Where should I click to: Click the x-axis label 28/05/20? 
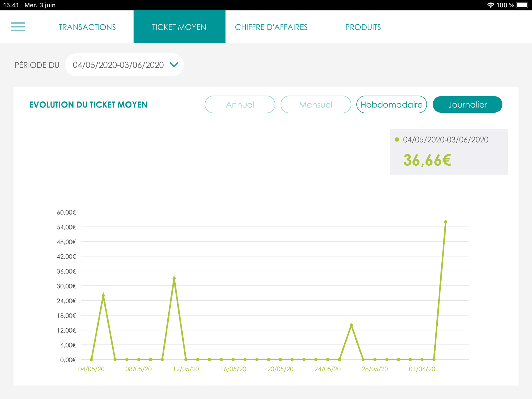pyautogui.click(x=375, y=369)
